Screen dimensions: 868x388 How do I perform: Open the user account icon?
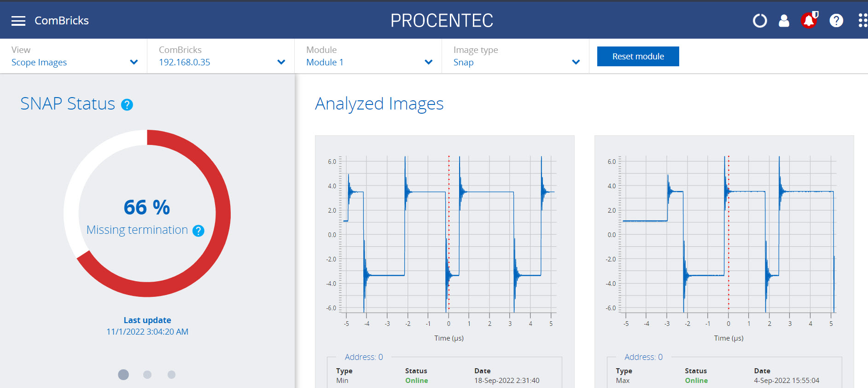tap(784, 21)
